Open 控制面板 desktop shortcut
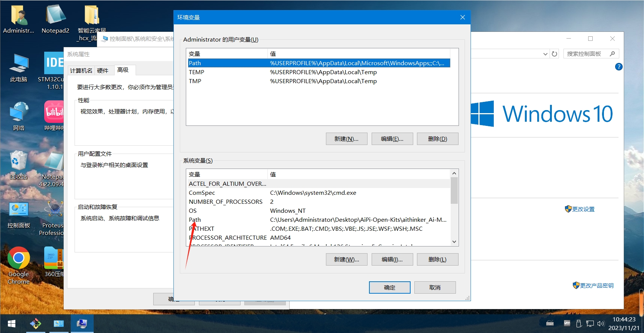Viewport: 644px width, 333px height. click(x=18, y=214)
